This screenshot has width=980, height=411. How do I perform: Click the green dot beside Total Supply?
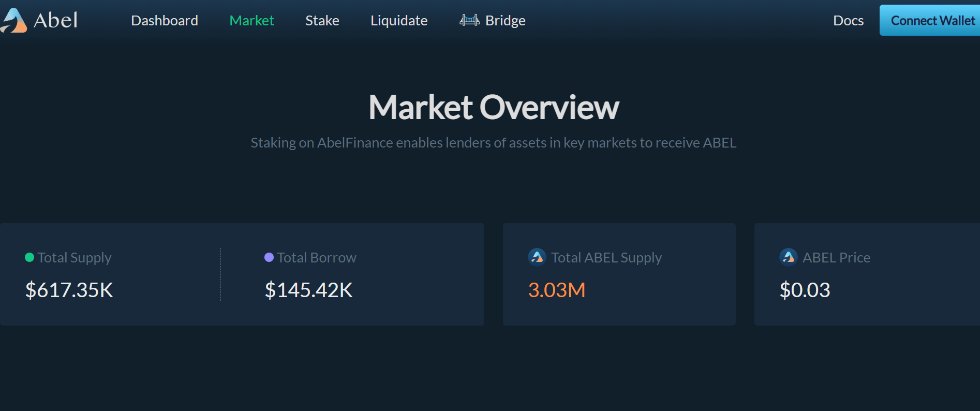click(x=29, y=257)
